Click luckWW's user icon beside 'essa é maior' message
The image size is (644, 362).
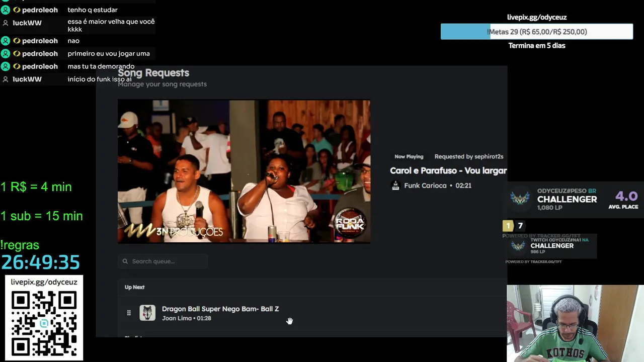click(x=6, y=23)
